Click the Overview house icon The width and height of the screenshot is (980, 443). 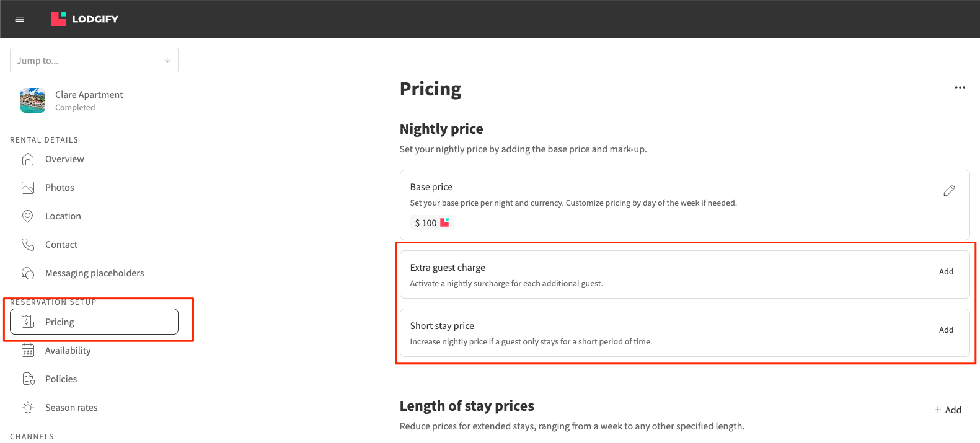28,159
